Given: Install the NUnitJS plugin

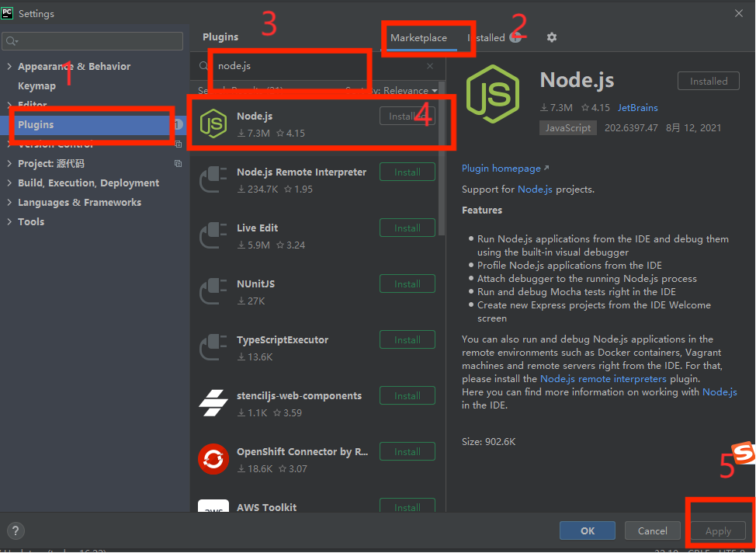Looking at the screenshot, I should (x=407, y=284).
